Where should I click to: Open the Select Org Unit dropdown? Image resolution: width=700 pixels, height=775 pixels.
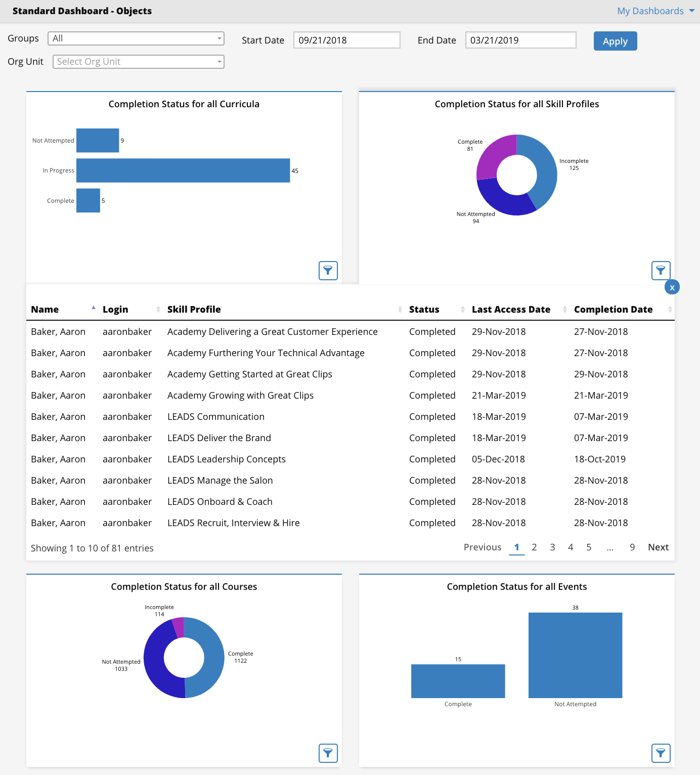138,62
